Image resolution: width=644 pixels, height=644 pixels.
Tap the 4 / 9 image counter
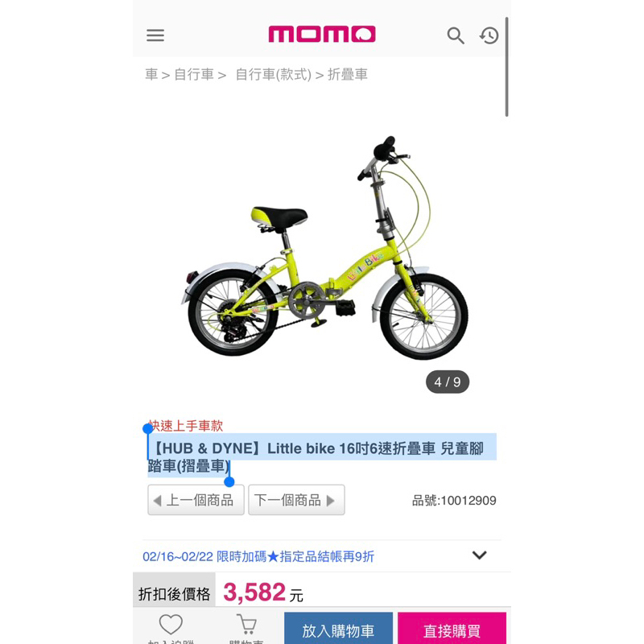tap(448, 382)
